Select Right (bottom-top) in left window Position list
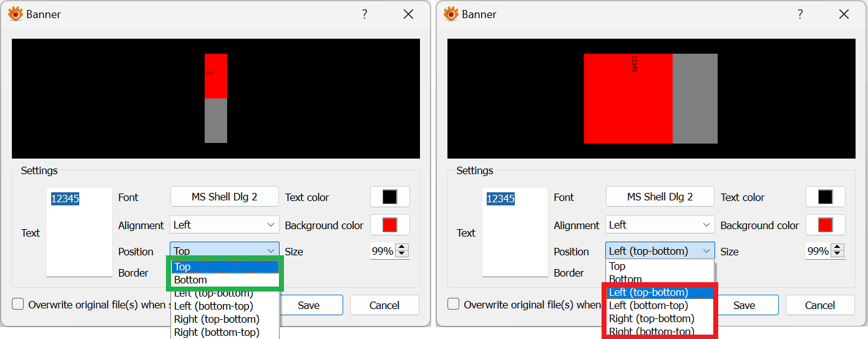The width and height of the screenshot is (868, 339). tap(225, 332)
